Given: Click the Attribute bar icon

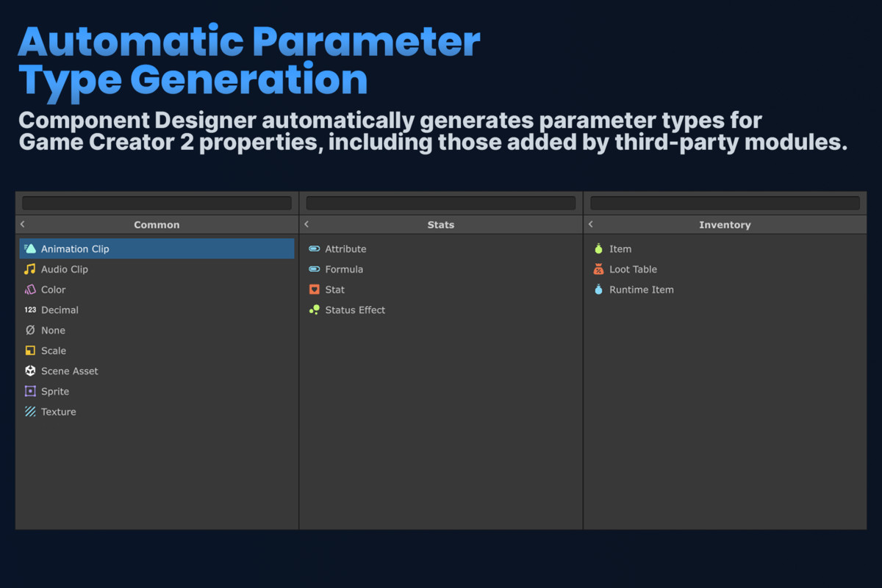Looking at the screenshot, I should [315, 249].
